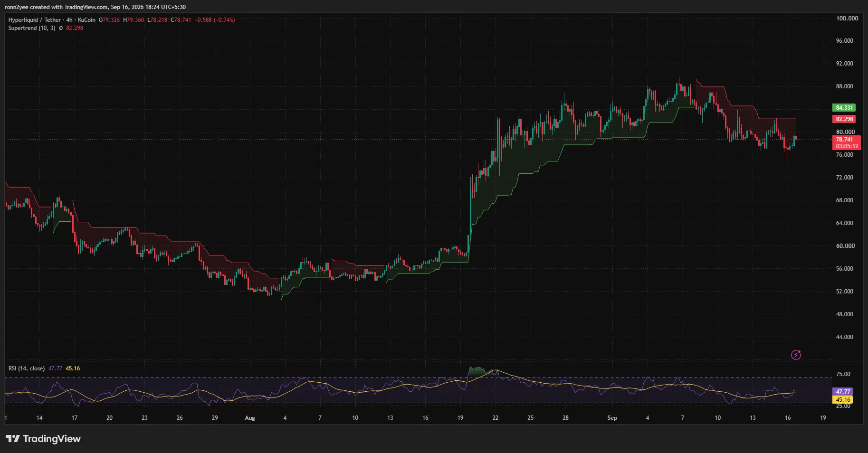Click the green 84.331 price label
The width and height of the screenshot is (868, 453).
tap(844, 108)
